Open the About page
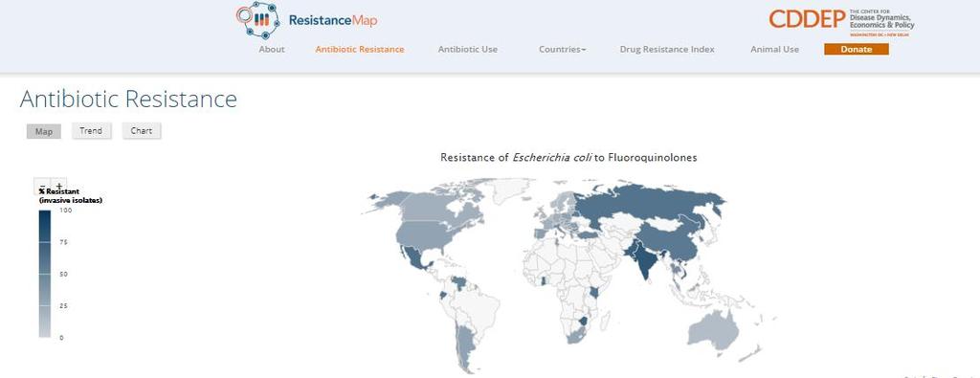Screen dimensions: 980x378 272,50
